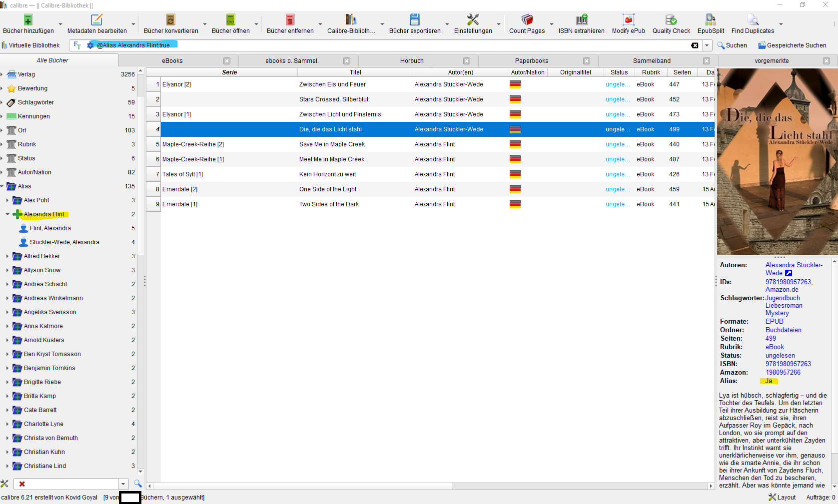Screen dimensions: 838x504
Task: Expand the Charlotte Lyne alias
Action: coord(7,424)
